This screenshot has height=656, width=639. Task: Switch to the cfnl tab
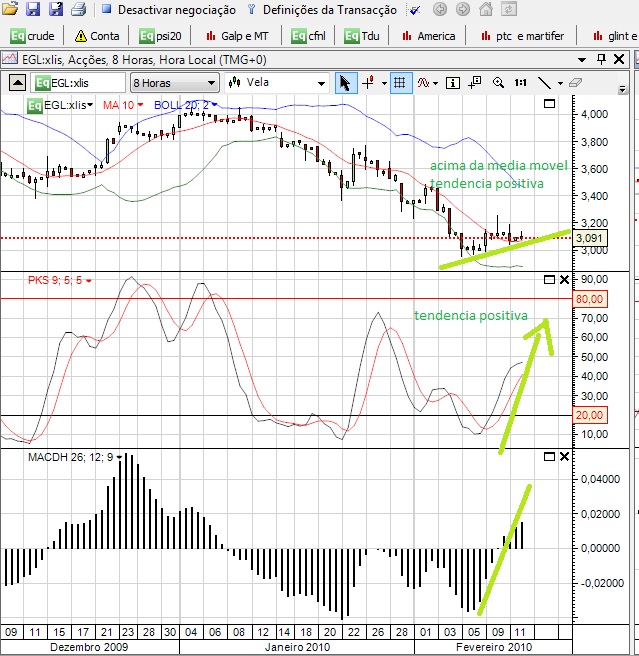[308, 36]
